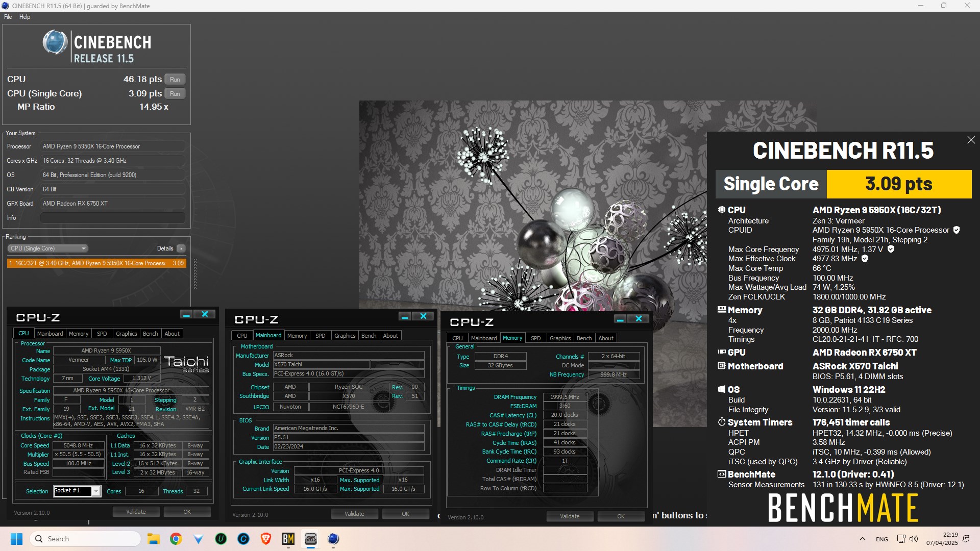Screen dimensions: 980x551
Task: Launch Brave browser from the taskbar
Action: tap(266, 539)
